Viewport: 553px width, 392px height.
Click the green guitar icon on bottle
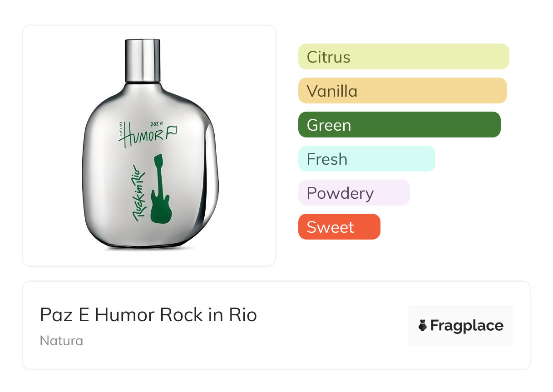coord(159,190)
